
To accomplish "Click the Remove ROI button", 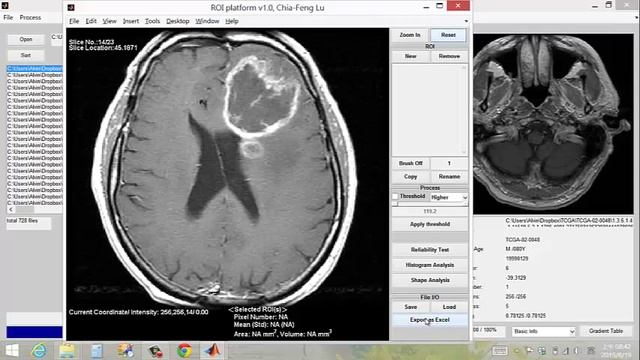I will click(x=449, y=56).
